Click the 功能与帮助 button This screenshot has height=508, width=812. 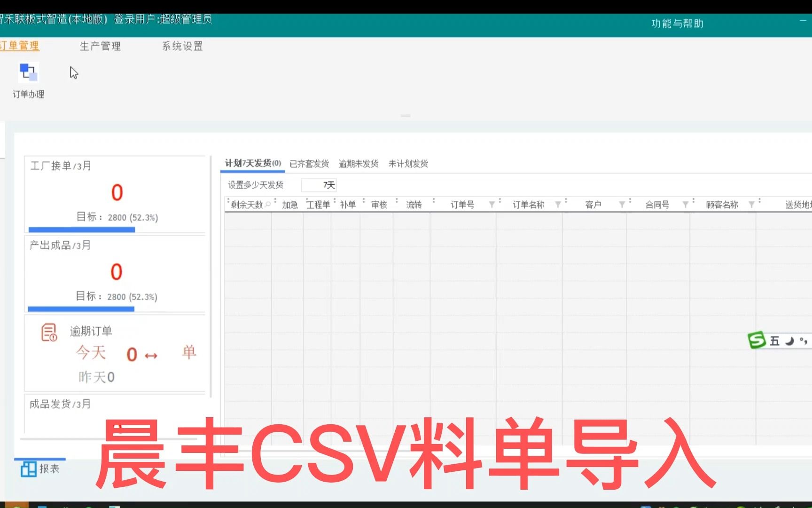677,23
